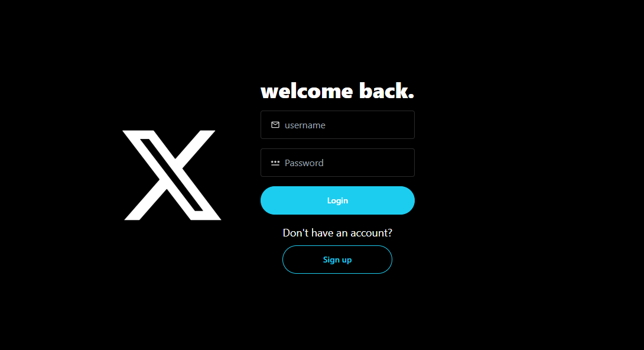644x350 pixels.
Task: Click the white X brand mark
Action: tap(172, 176)
